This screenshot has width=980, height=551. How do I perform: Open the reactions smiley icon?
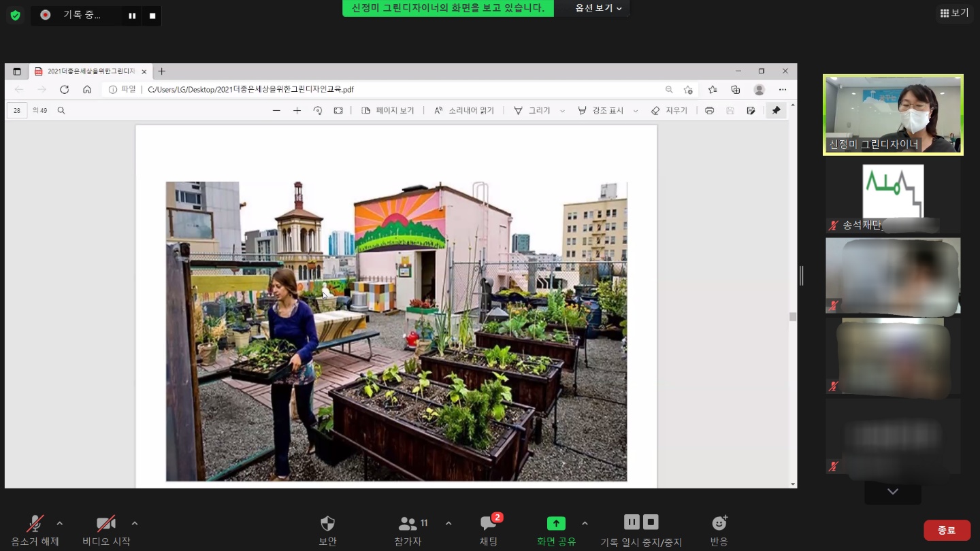(x=719, y=523)
